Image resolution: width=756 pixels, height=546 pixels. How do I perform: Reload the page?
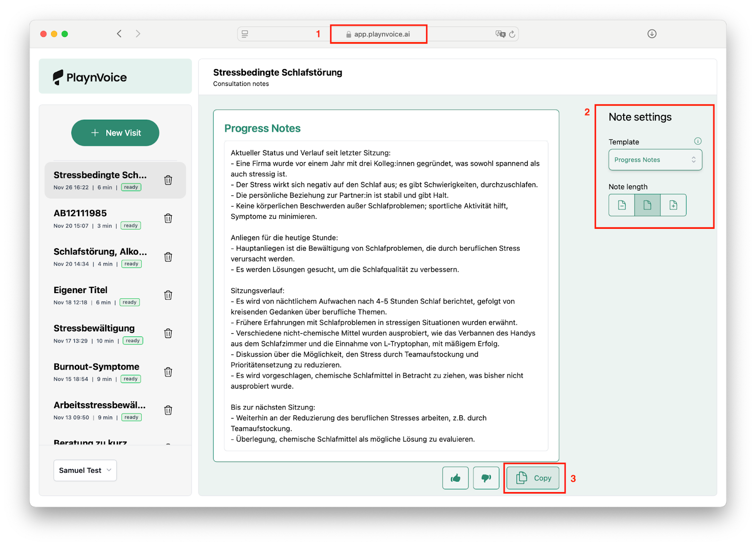[x=512, y=34]
